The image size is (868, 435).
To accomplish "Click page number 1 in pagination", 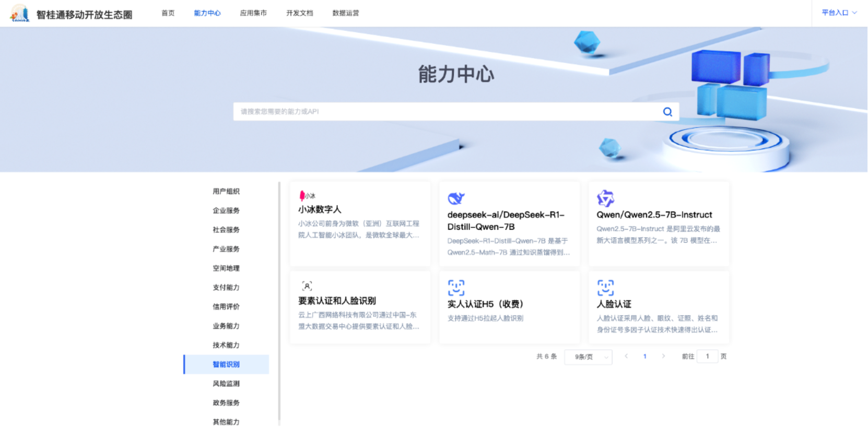I will (645, 357).
